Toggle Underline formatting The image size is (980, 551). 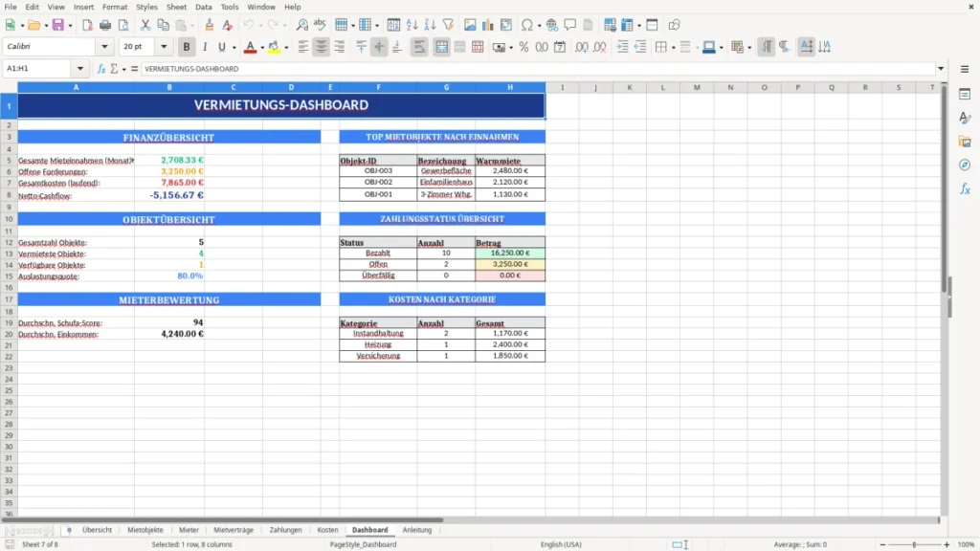pos(221,47)
